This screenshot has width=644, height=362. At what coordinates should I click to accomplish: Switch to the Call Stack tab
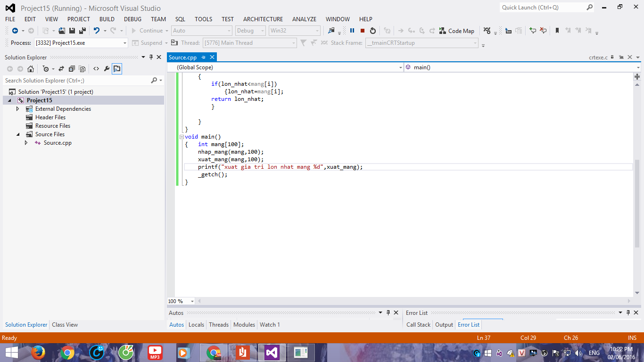[418, 325]
